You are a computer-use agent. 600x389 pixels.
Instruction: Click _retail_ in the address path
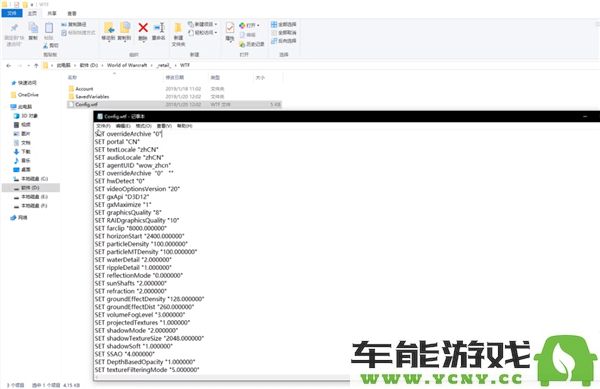tap(163, 65)
